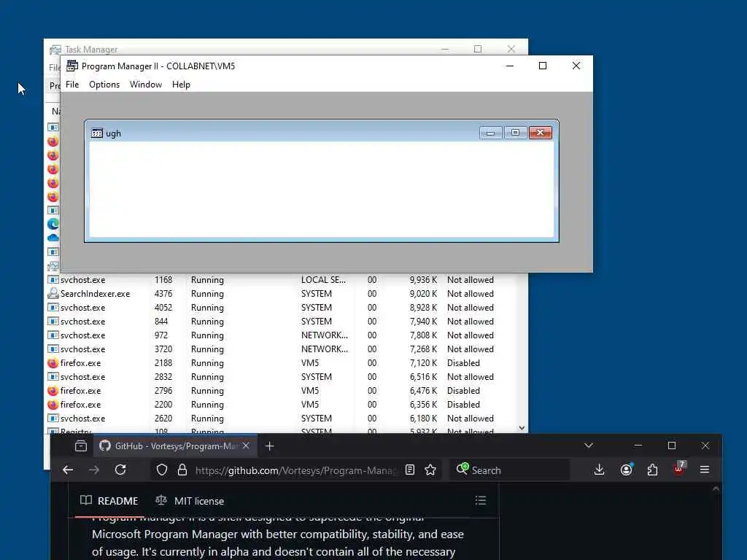Bookmark this page with the star icon
Image resolution: width=747 pixels, height=560 pixels.
(430, 470)
